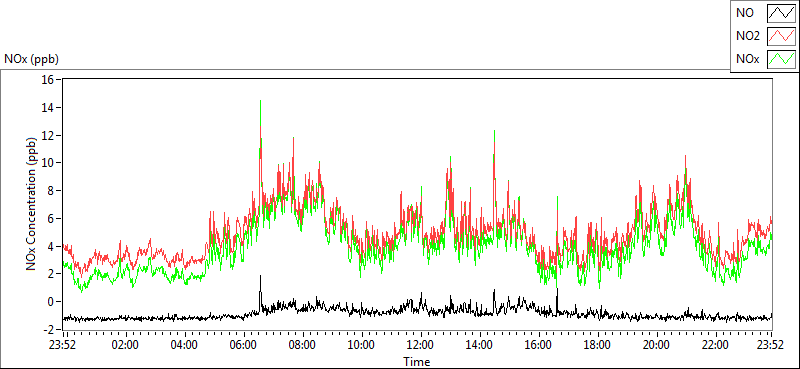
Task: Select the NO legend label
Action: click(745, 13)
